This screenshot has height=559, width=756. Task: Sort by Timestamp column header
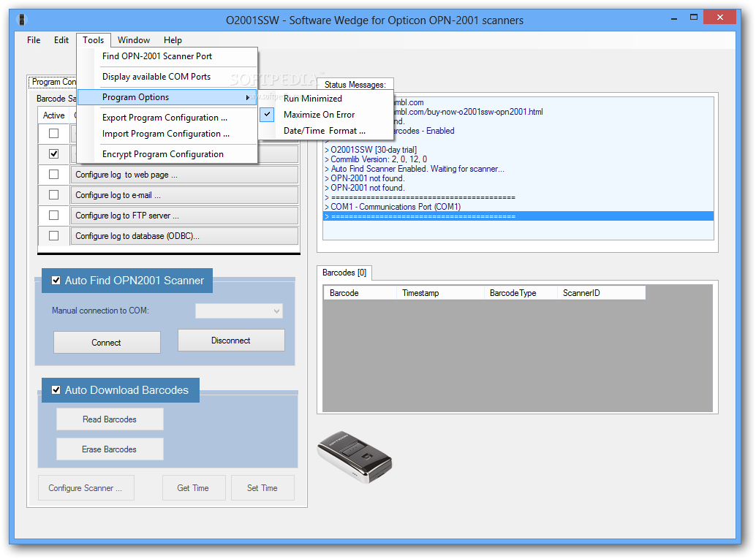pyautogui.click(x=439, y=293)
